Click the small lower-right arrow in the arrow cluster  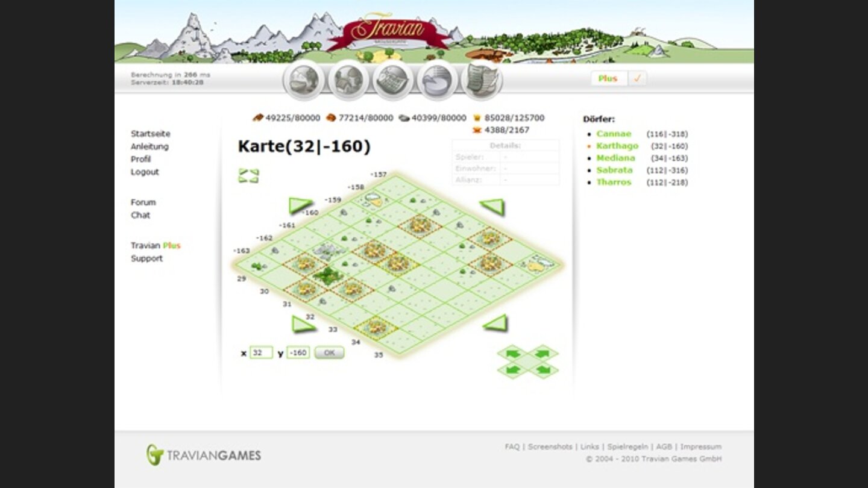[x=543, y=369]
